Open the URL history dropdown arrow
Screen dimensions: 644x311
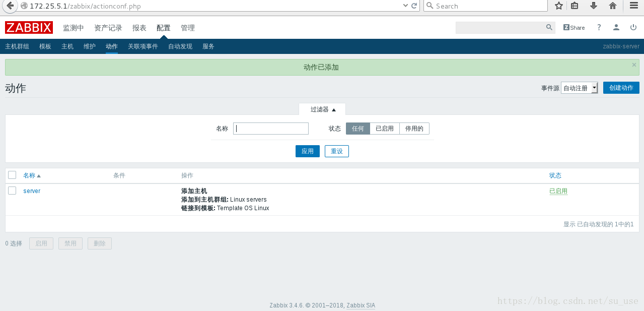[406, 6]
